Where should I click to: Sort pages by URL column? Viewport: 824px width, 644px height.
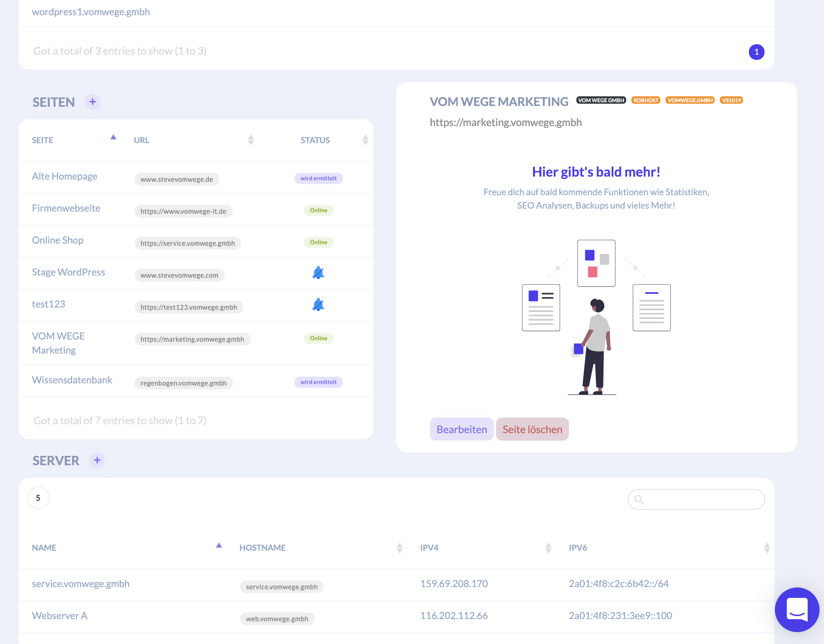(x=251, y=140)
